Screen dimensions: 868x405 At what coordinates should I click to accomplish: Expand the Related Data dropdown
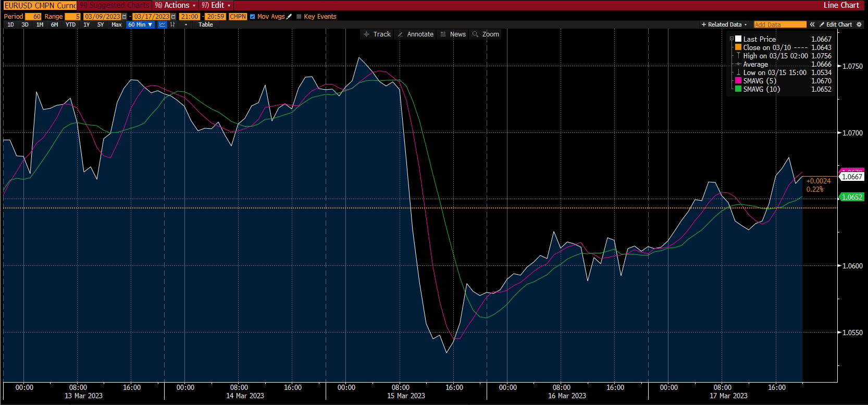coord(724,24)
